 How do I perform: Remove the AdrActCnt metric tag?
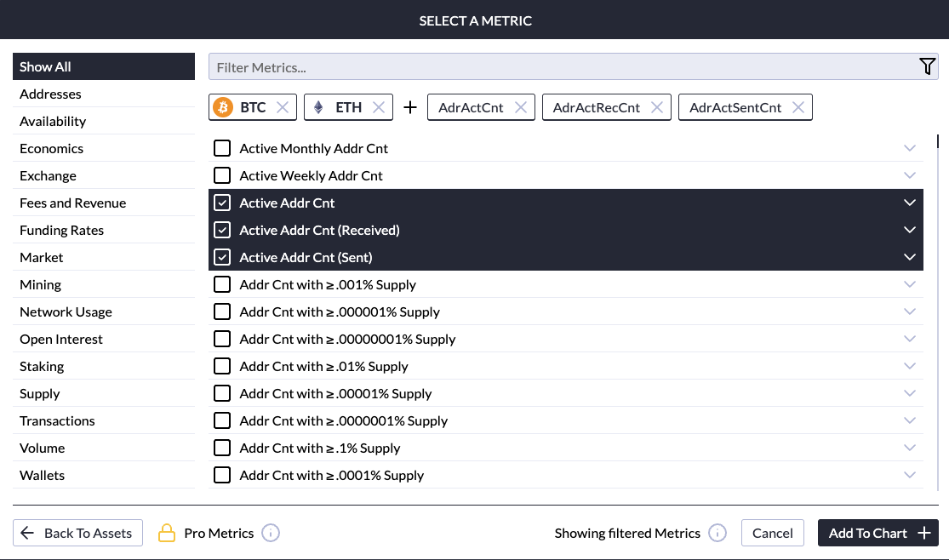[521, 107]
